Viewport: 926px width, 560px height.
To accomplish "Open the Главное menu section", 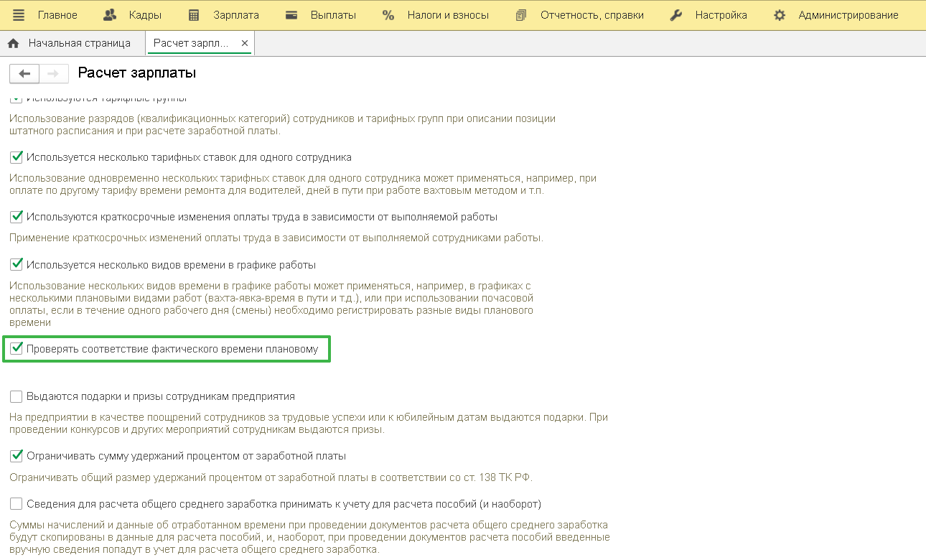I will pyautogui.click(x=57, y=15).
